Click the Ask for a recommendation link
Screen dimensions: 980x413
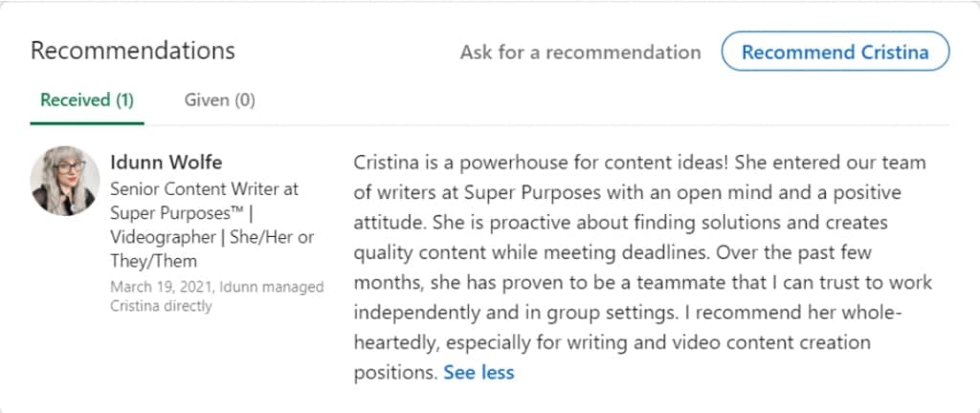(x=580, y=52)
